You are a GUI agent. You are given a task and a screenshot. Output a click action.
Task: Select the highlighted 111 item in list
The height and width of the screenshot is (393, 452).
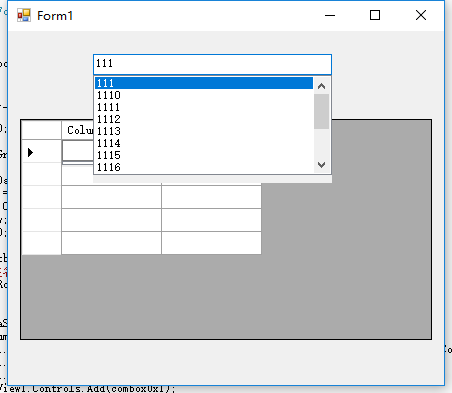point(204,83)
